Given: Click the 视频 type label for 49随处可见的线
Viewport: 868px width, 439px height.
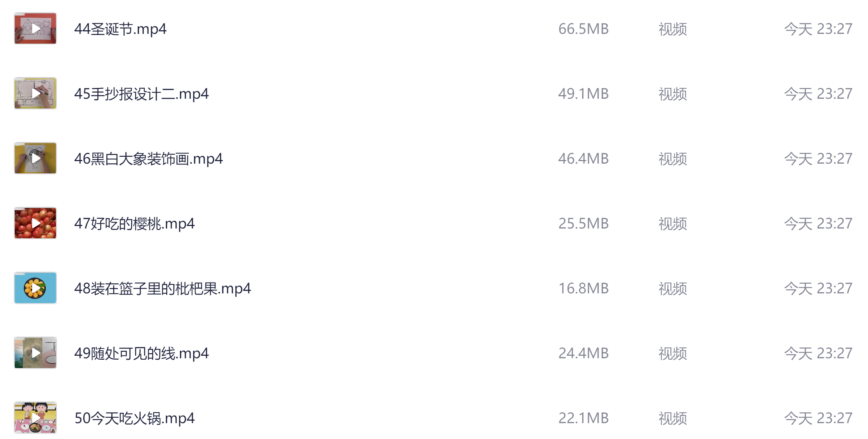Looking at the screenshot, I should (672, 353).
